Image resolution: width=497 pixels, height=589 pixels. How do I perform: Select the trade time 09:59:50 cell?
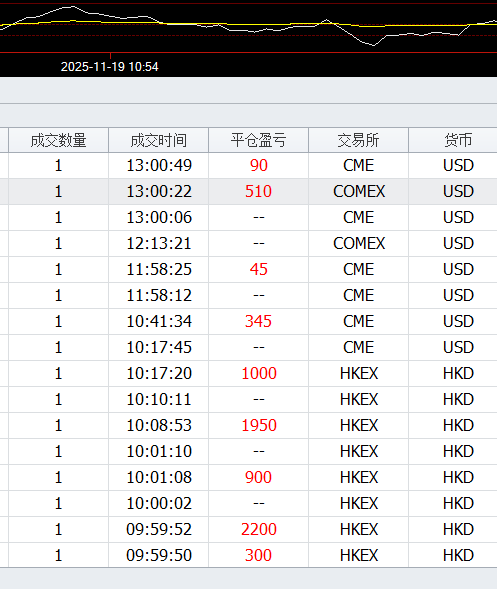click(x=159, y=555)
